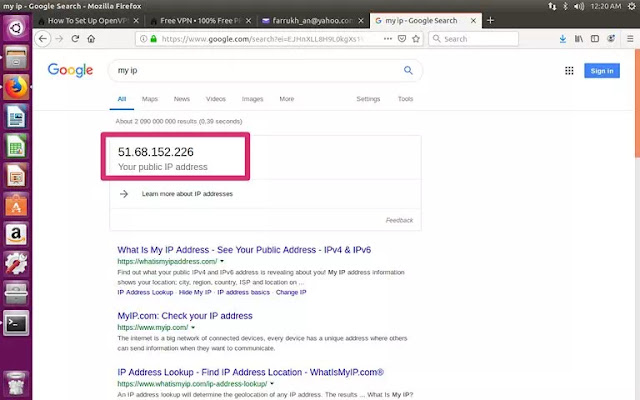Follow the Hide My IP sitelink

pos(195,292)
